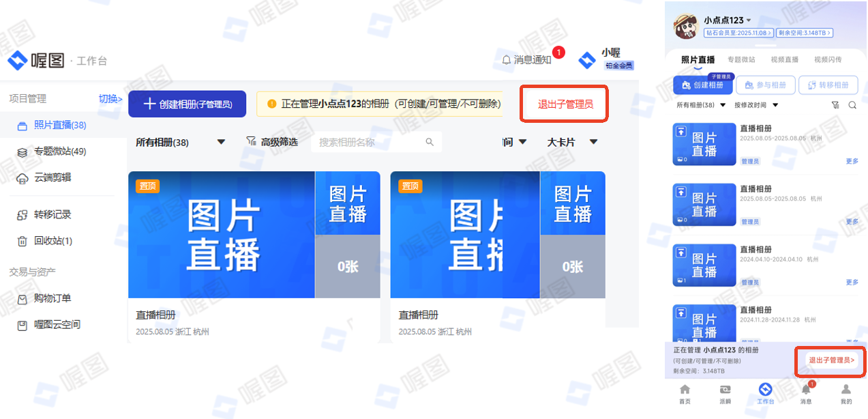Image resolution: width=868 pixels, height=419 pixels.
Task: Click the orange warning icon in the management notice
Action: point(272,104)
